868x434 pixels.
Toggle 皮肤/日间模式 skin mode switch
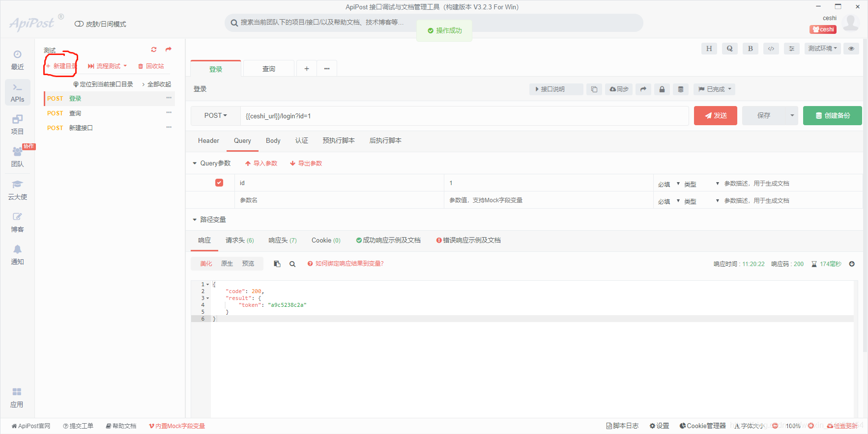tap(79, 24)
